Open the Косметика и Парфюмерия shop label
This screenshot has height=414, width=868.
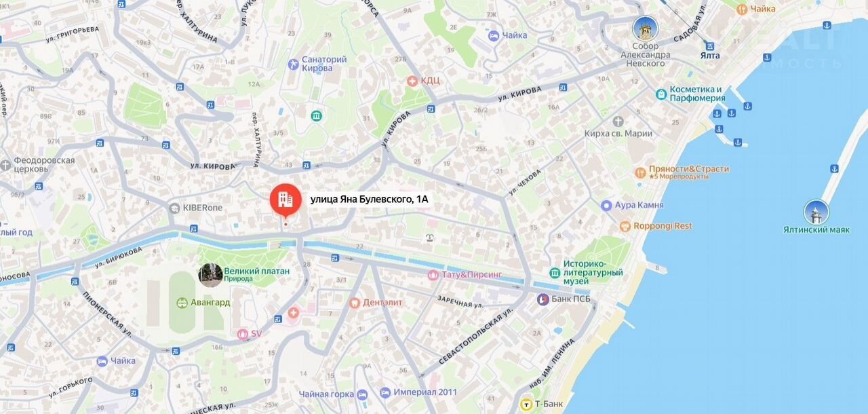(697, 94)
